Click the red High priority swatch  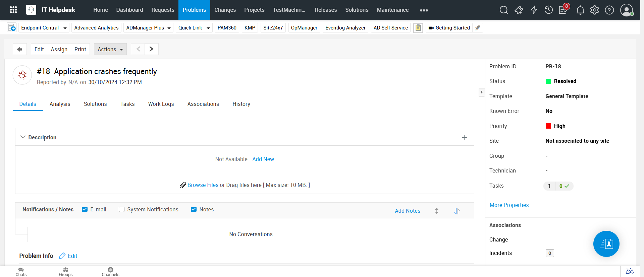click(x=548, y=126)
